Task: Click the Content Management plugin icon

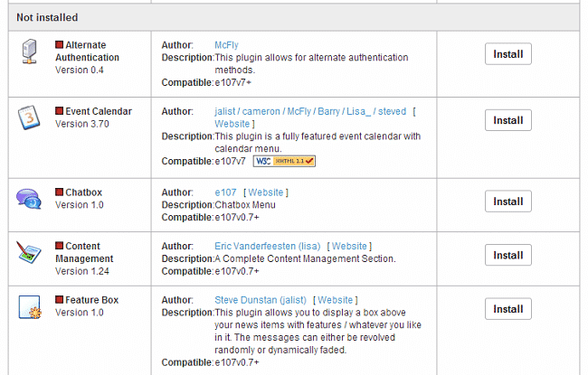Action: 29,253
